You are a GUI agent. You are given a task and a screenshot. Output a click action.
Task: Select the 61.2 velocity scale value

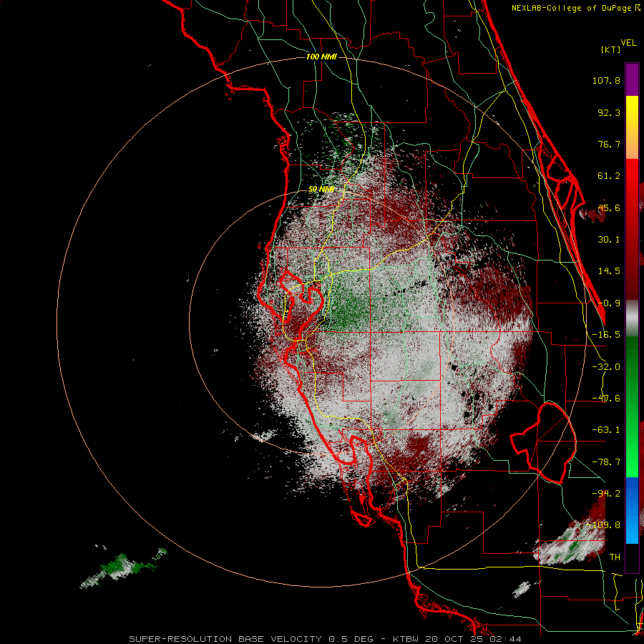tap(609, 176)
